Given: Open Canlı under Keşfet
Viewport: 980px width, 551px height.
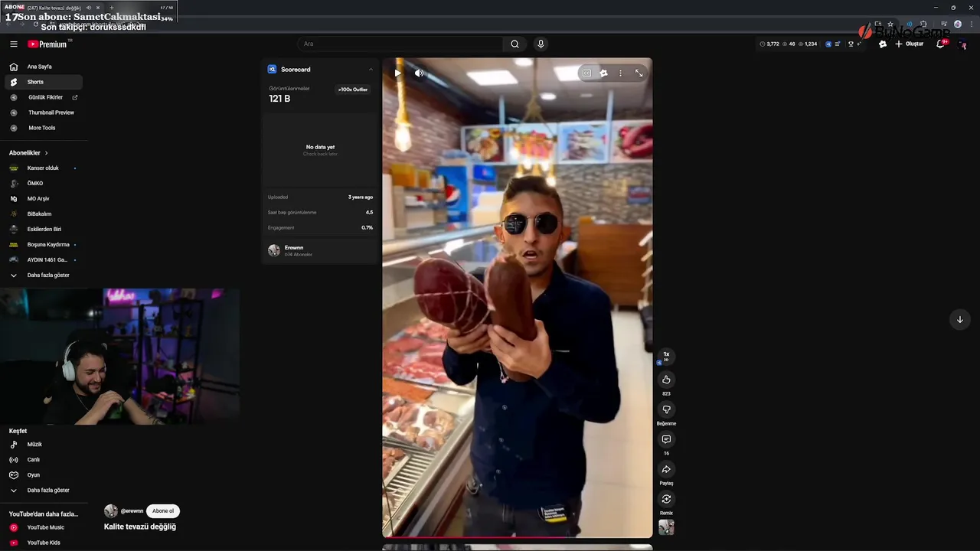Looking at the screenshot, I should [x=44, y=459].
